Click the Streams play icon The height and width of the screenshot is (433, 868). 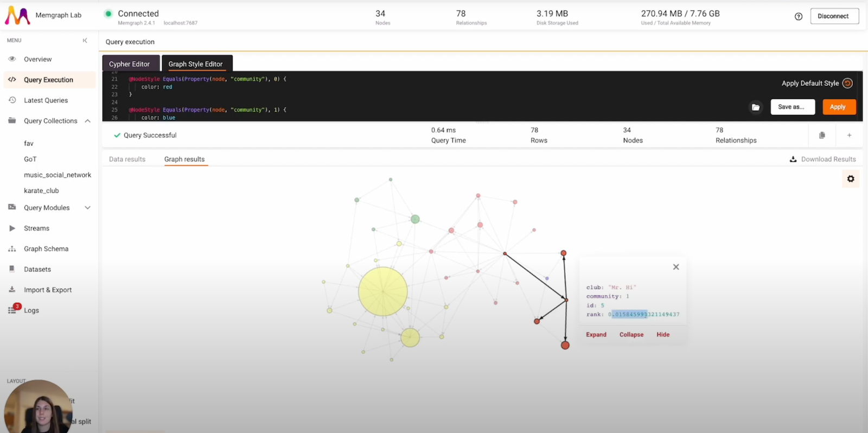click(12, 228)
